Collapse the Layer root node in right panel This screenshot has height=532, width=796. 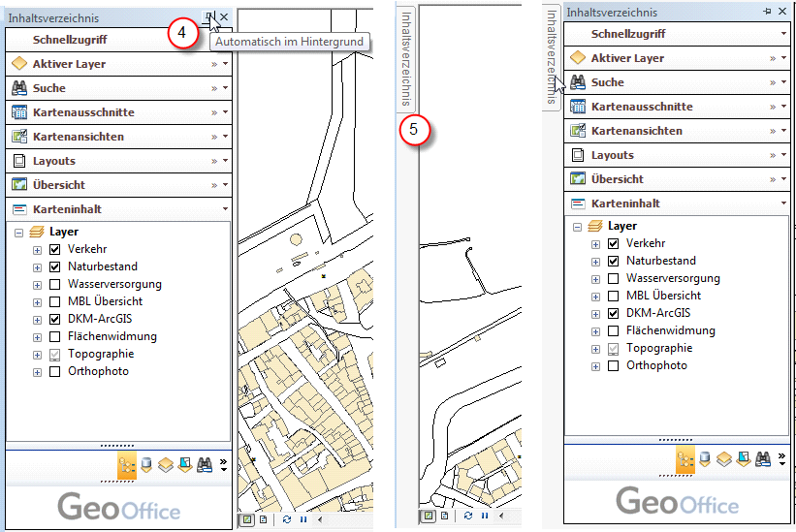click(578, 227)
